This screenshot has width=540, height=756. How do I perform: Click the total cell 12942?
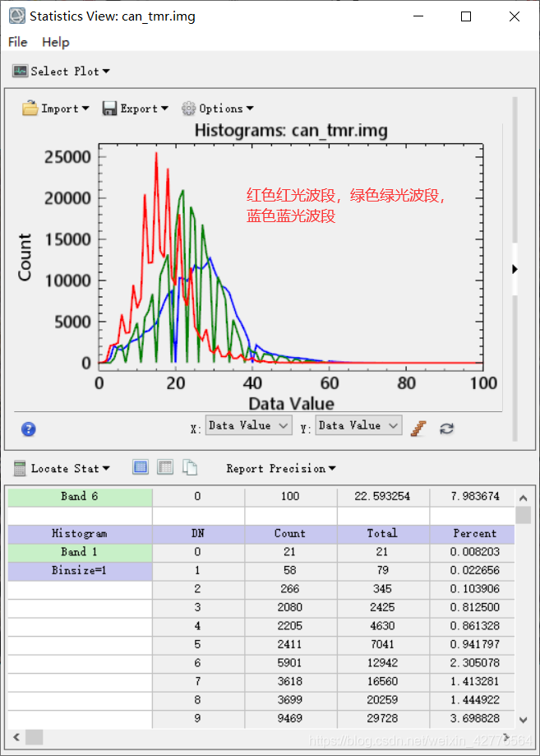[x=383, y=663]
